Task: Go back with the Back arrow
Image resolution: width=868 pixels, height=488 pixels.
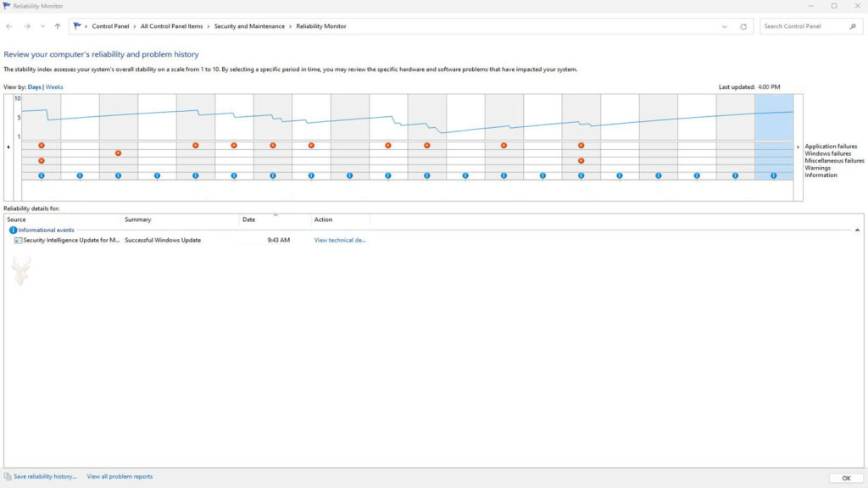Action: click(9, 26)
